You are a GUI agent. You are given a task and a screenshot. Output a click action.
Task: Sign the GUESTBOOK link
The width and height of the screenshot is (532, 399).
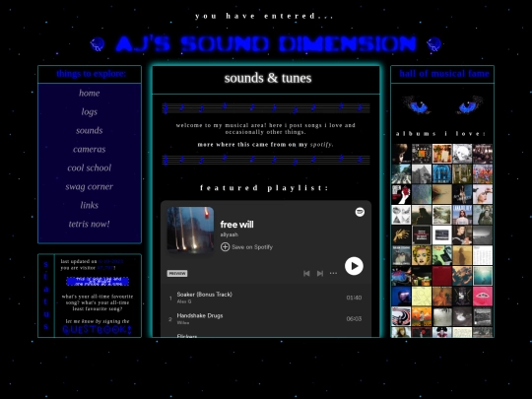(x=98, y=329)
